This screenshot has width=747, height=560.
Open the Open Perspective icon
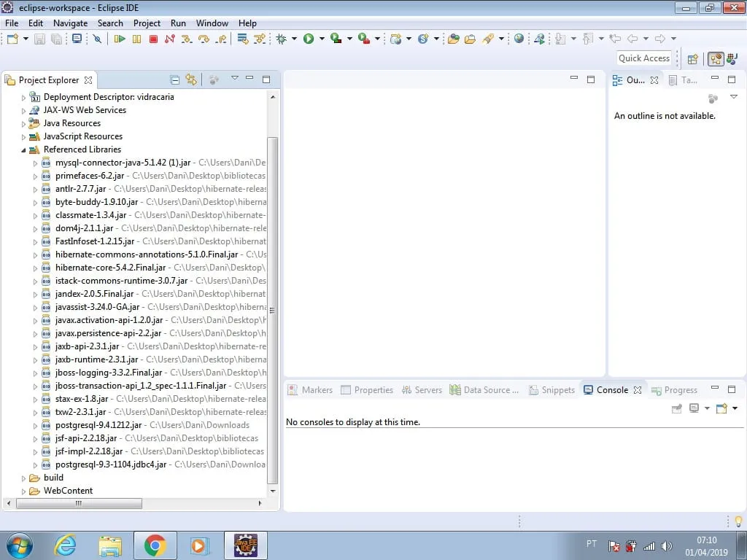[693, 59]
